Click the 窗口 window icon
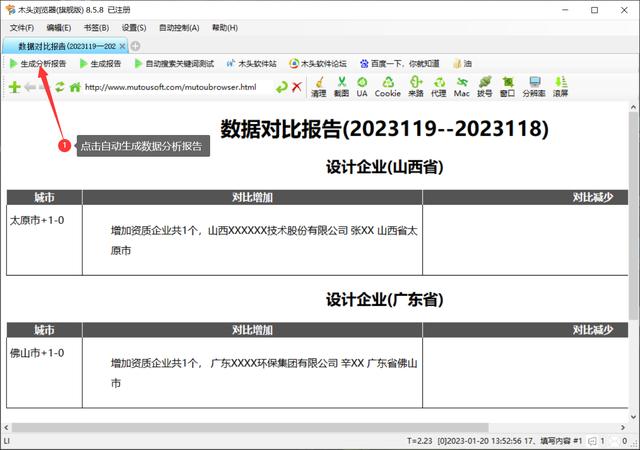The image size is (640, 450). 507,87
